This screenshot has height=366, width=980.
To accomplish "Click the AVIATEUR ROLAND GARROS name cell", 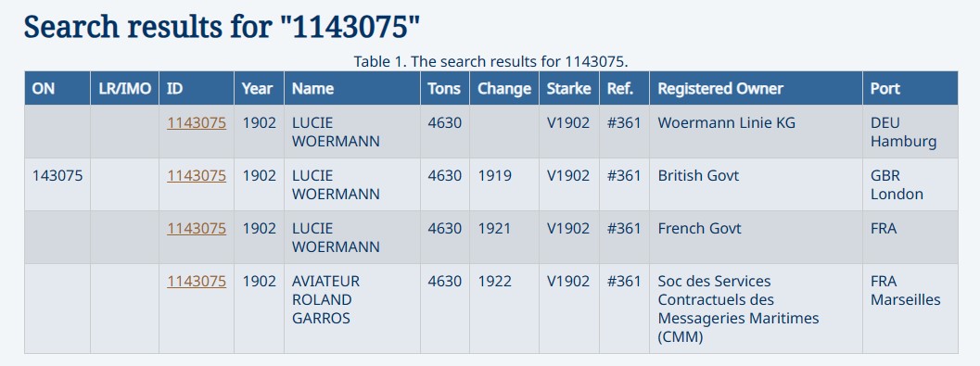I will click(352, 309).
